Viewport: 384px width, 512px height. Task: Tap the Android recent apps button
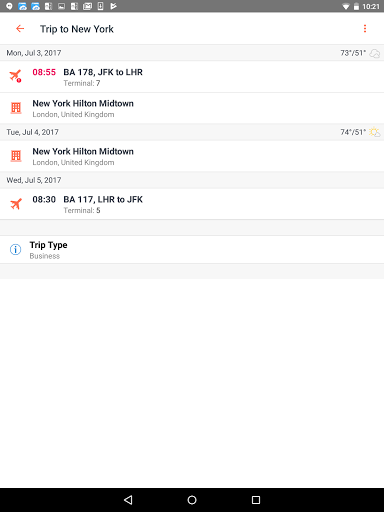click(256, 500)
